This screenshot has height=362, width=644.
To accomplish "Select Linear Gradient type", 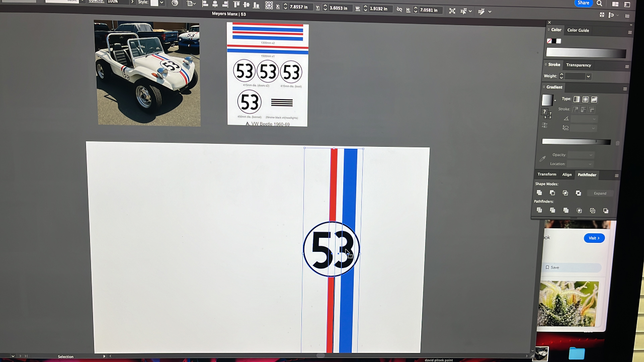I will pyautogui.click(x=577, y=99).
